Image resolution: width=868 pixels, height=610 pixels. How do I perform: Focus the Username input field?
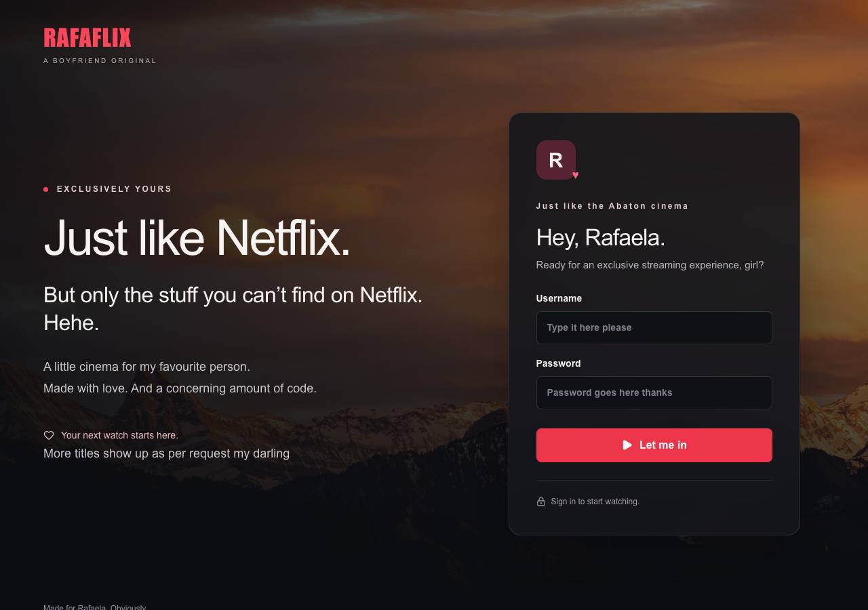(x=654, y=327)
